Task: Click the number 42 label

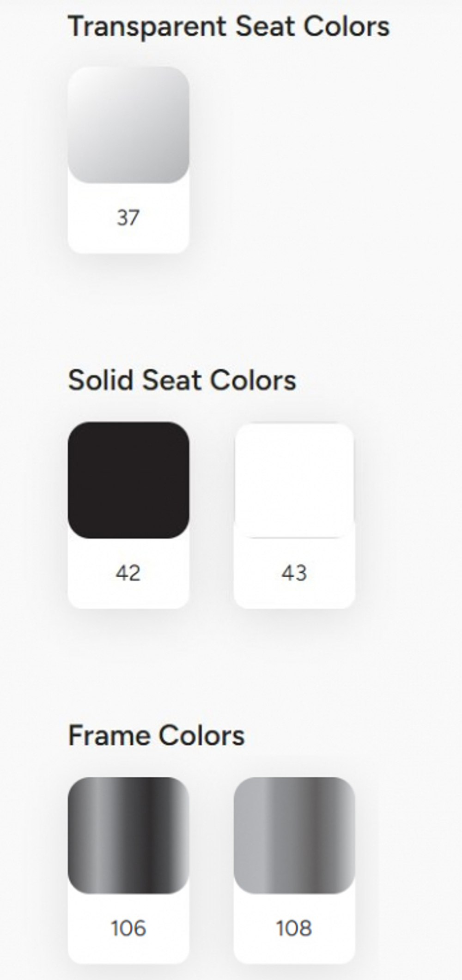Action: pyautogui.click(x=128, y=573)
